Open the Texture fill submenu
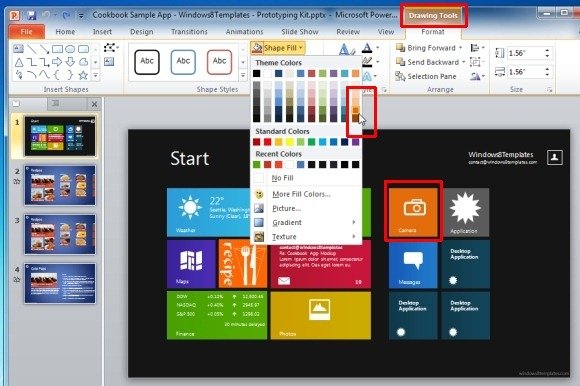 [x=306, y=237]
